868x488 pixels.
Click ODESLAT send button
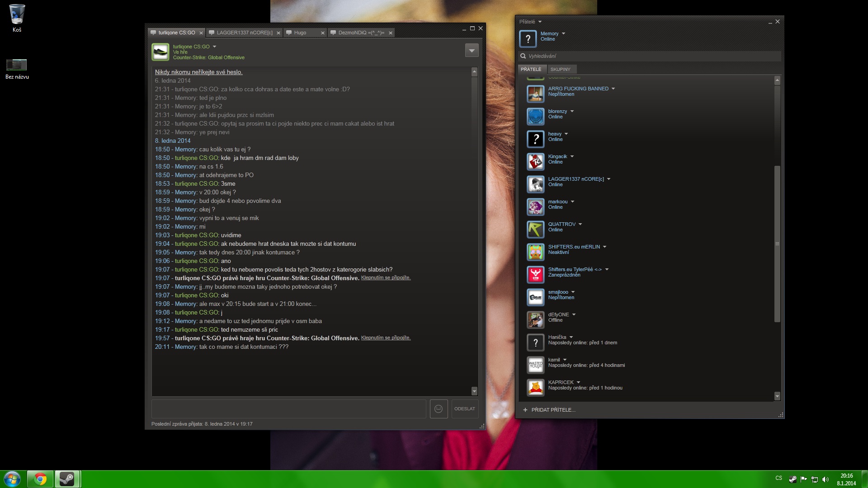pyautogui.click(x=465, y=409)
